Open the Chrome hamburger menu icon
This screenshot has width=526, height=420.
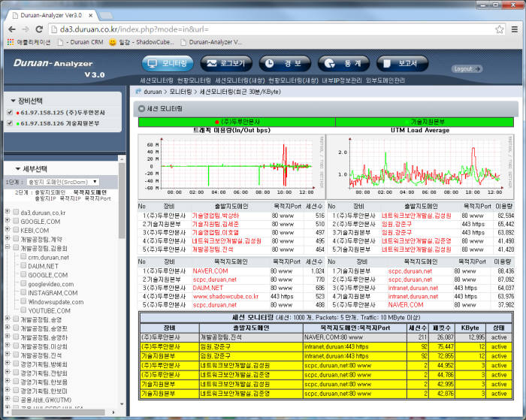[515, 29]
